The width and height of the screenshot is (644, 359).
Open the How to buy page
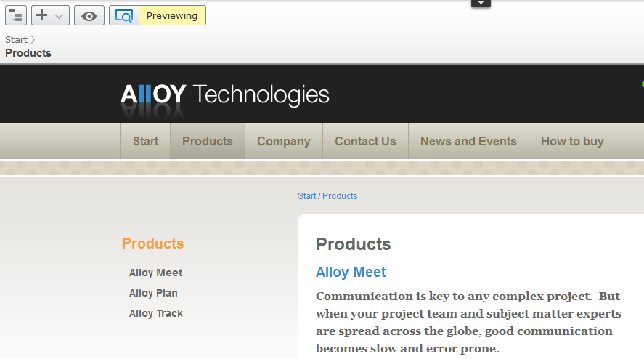[x=572, y=141]
